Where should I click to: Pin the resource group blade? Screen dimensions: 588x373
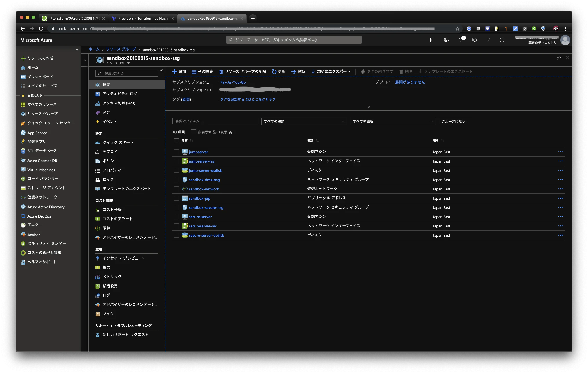pyautogui.click(x=558, y=58)
